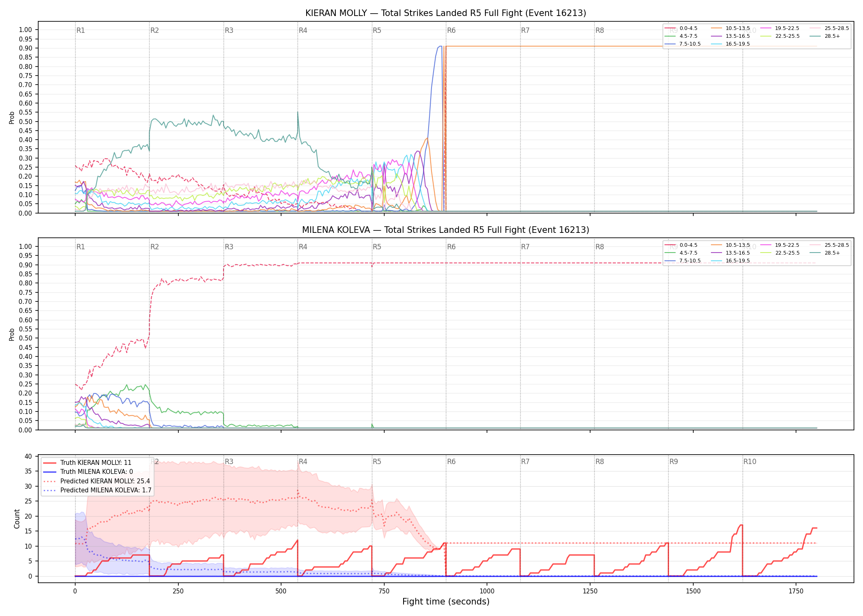Viewport: 863px width, 616px height.
Task: Click '4.5-7.5' in Milena Koleva chart legend
Action: tap(688, 253)
